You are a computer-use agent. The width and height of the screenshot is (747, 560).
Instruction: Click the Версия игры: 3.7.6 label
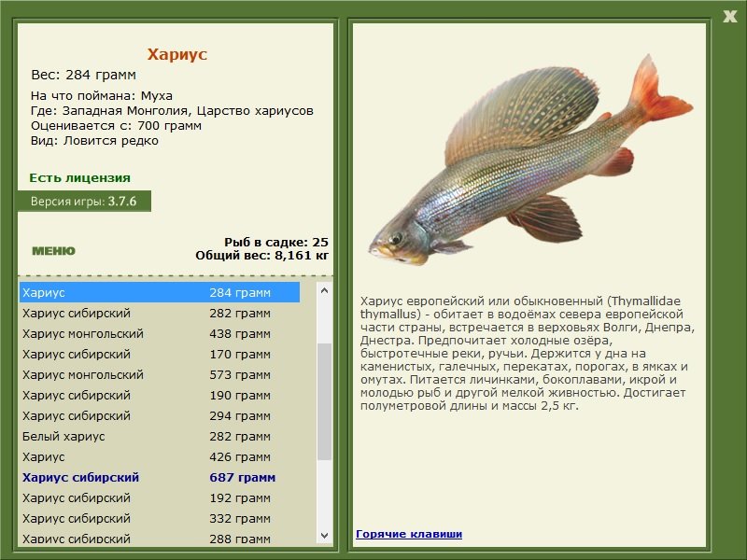coord(84,201)
